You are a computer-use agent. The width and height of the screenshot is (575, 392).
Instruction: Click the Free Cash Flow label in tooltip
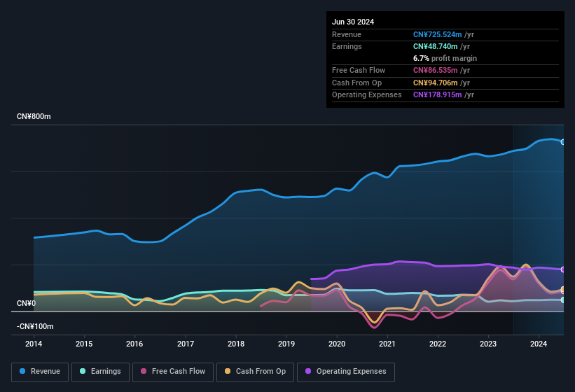coord(359,70)
